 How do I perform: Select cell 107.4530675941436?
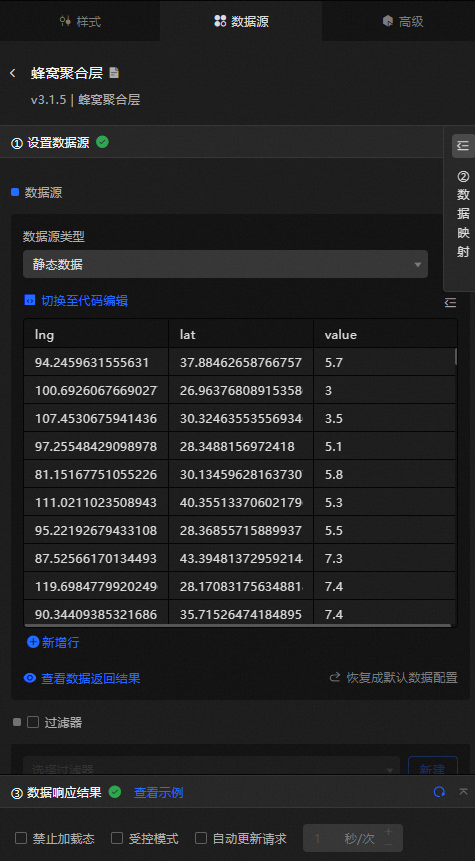[x=96, y=418]
